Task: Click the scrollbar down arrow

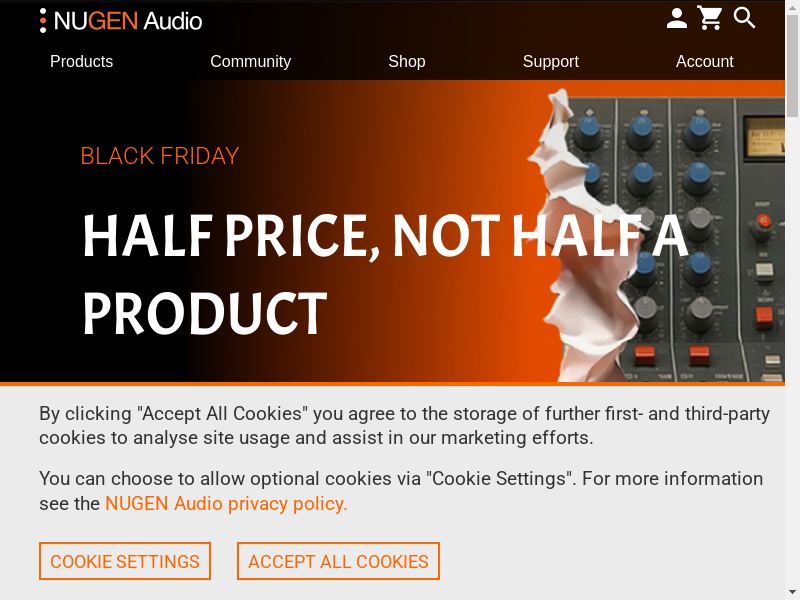Action: coord(792,592)
